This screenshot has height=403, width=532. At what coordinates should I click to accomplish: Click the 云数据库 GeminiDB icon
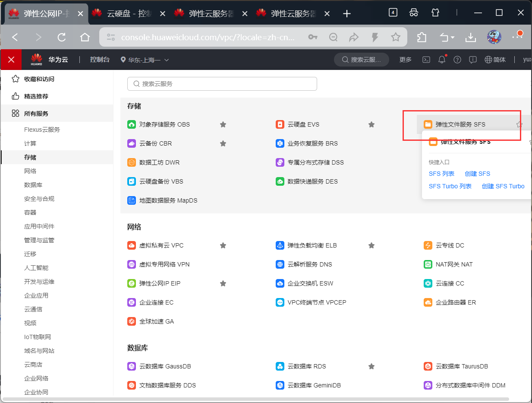[x=280, y=385]
